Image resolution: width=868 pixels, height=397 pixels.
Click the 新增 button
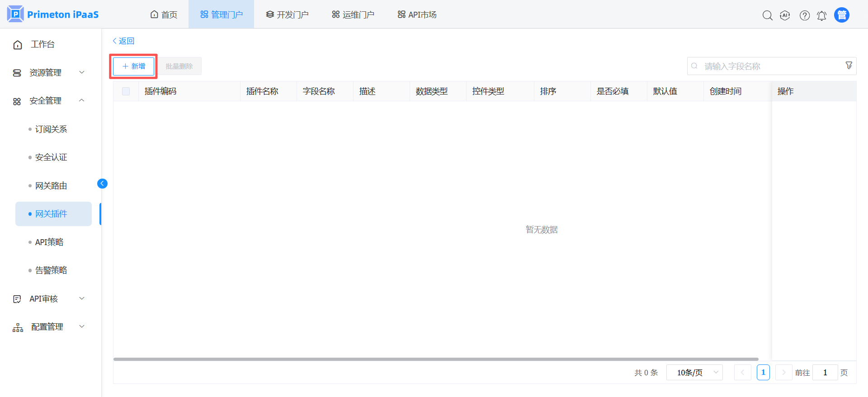click(133, 66)
